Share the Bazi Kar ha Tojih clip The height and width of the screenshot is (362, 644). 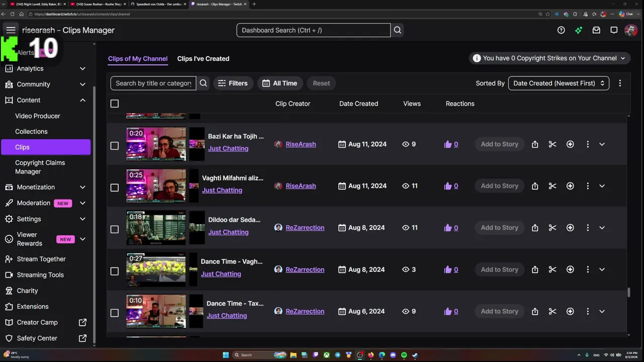[535, 144]
